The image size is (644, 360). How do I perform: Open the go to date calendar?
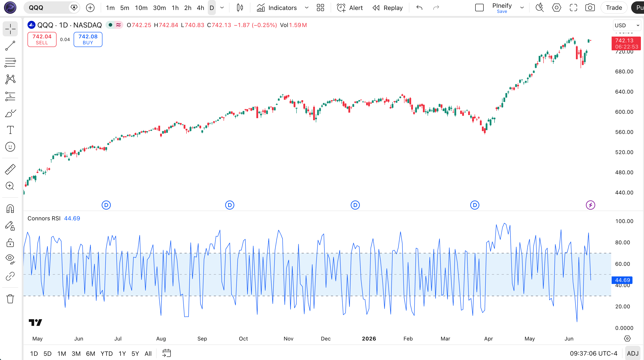167,354
